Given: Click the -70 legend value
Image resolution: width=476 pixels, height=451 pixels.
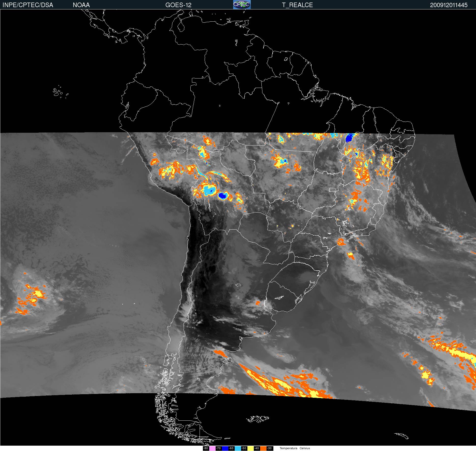Looking at the screenshot, I should point(218,448).
